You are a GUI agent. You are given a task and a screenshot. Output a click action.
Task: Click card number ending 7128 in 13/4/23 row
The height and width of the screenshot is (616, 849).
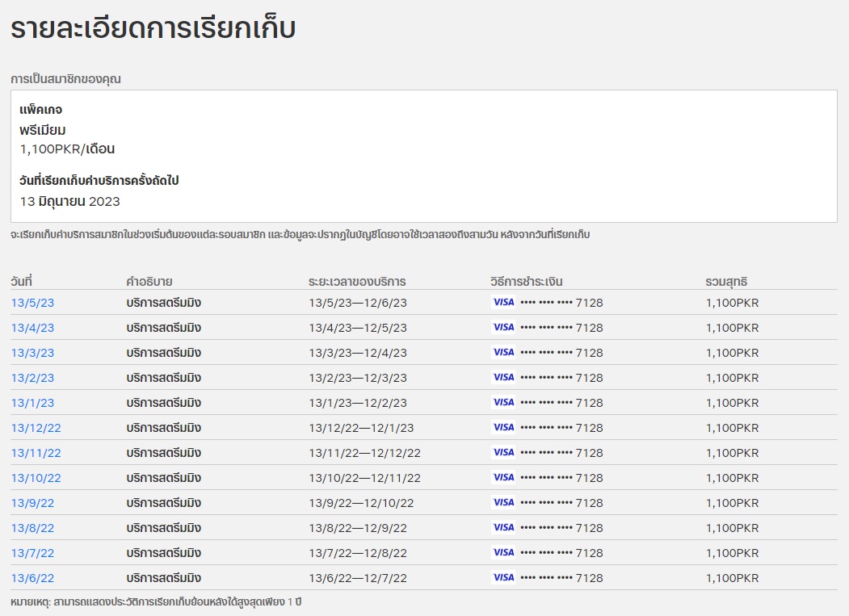[x=561, y=328]
